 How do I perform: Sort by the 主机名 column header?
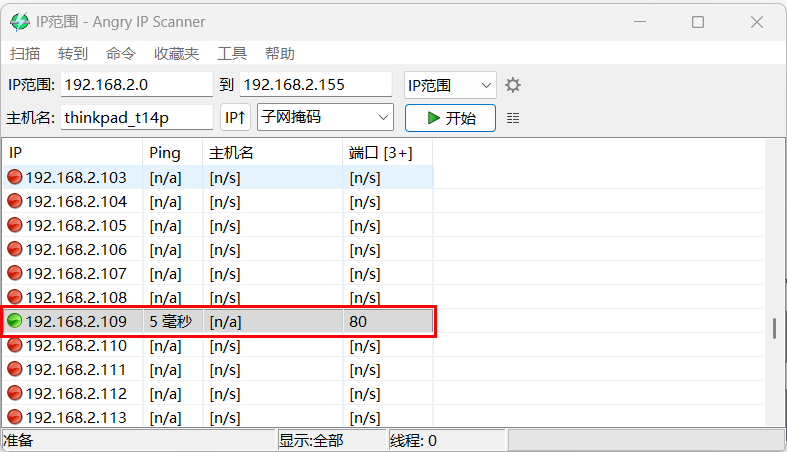click(x=273, y=153)
